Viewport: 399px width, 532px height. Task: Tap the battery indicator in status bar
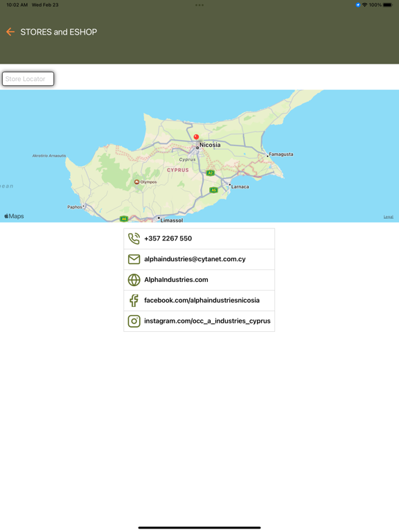click(x=387, y=5)
